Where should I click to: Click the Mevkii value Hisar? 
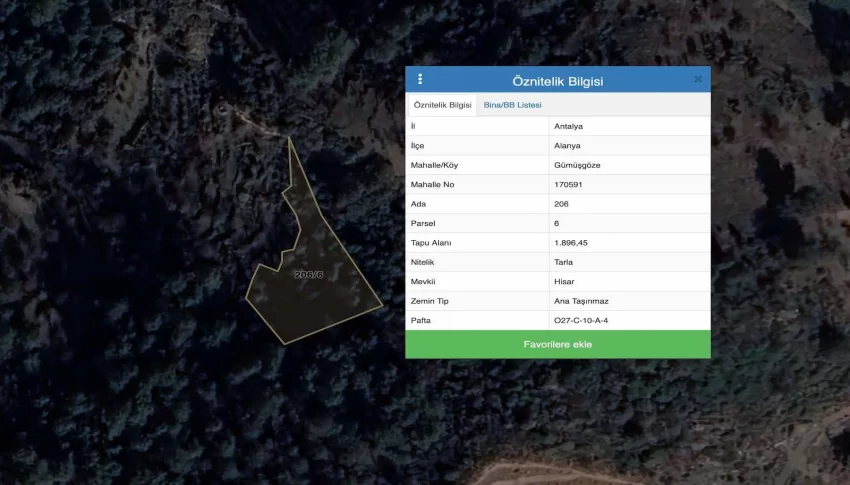564,282
